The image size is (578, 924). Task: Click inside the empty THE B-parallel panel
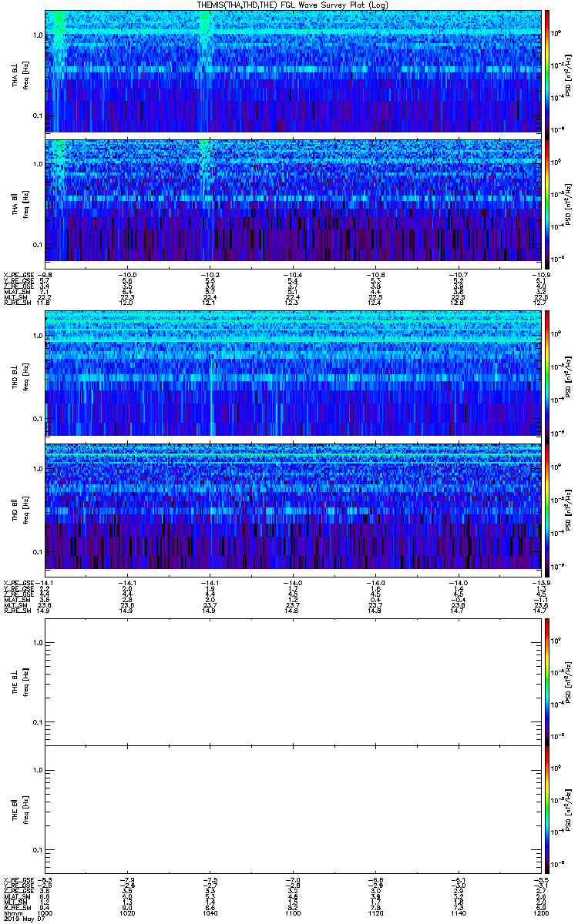(293, 808)
